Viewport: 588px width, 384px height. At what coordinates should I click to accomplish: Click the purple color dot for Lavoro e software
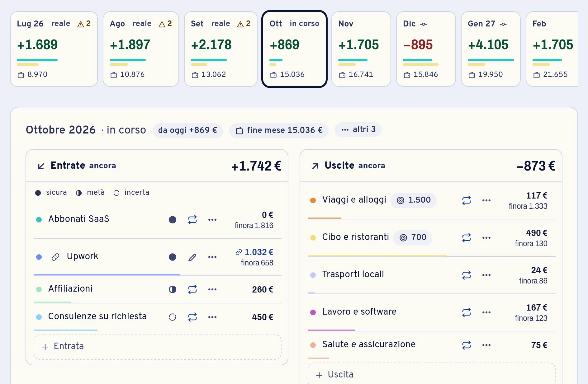[x=313, y=312]
